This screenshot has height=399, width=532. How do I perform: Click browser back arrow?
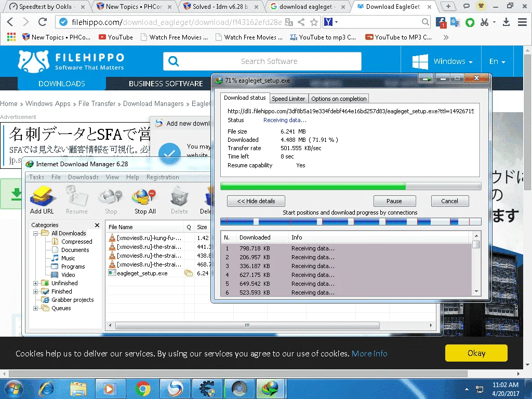pyautogui.click(x=10, y=22)
